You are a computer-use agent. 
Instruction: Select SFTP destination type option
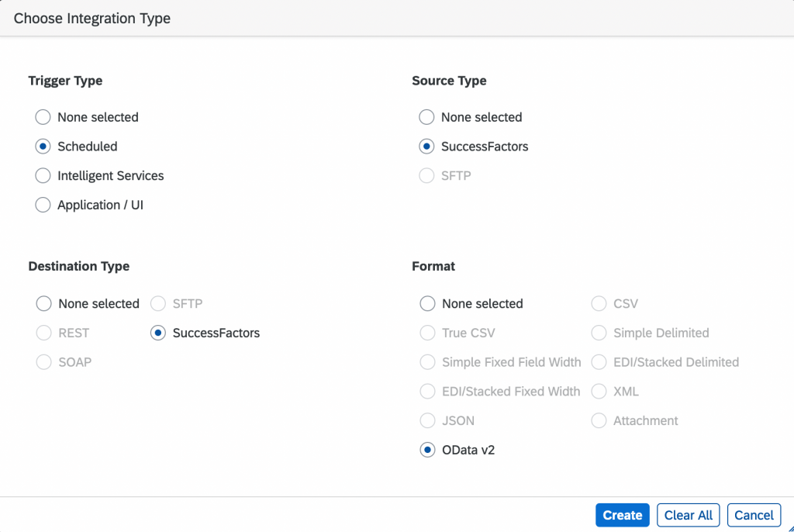(158, 303)
